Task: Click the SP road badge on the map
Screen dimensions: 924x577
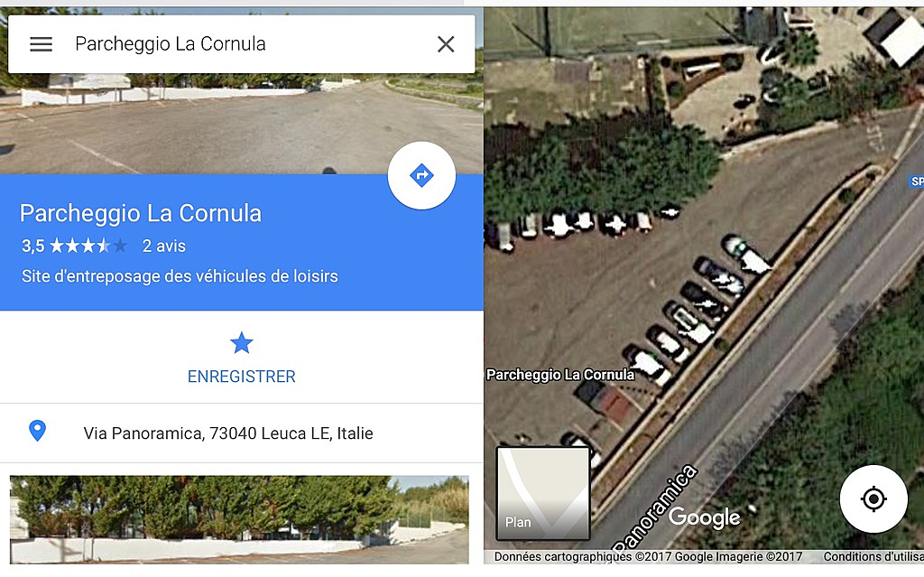Action: click(x=917, y=181)
